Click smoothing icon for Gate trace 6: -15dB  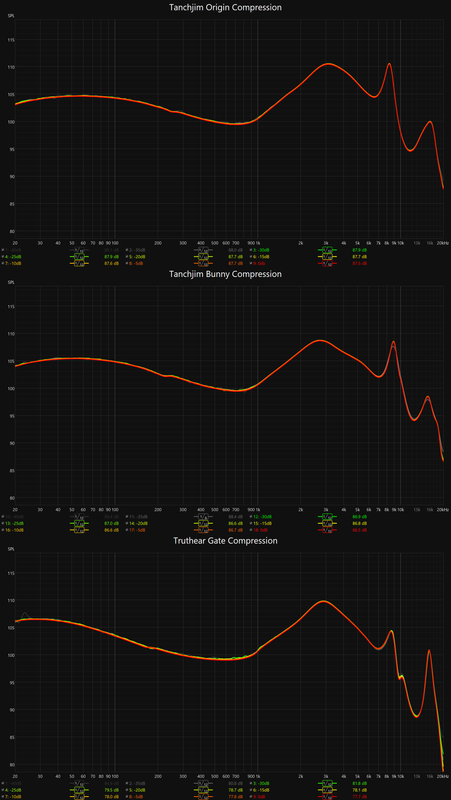[328, 790]
